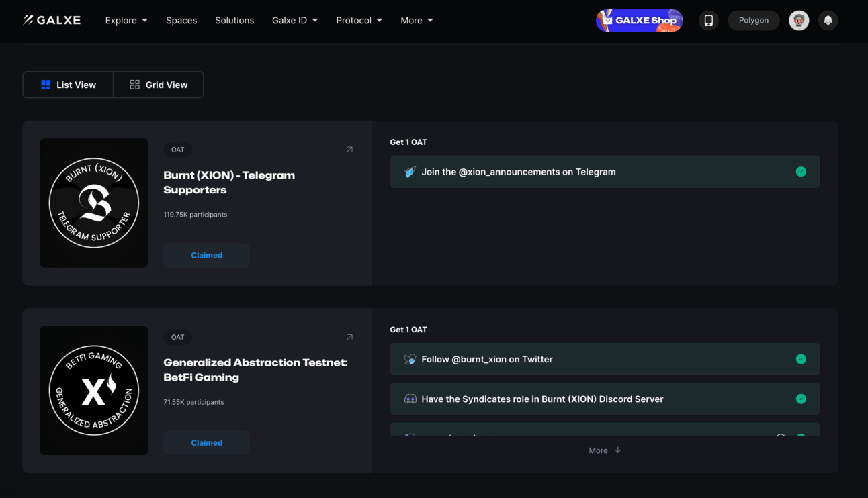Click the Polygon network button

(x=753, y=20)
